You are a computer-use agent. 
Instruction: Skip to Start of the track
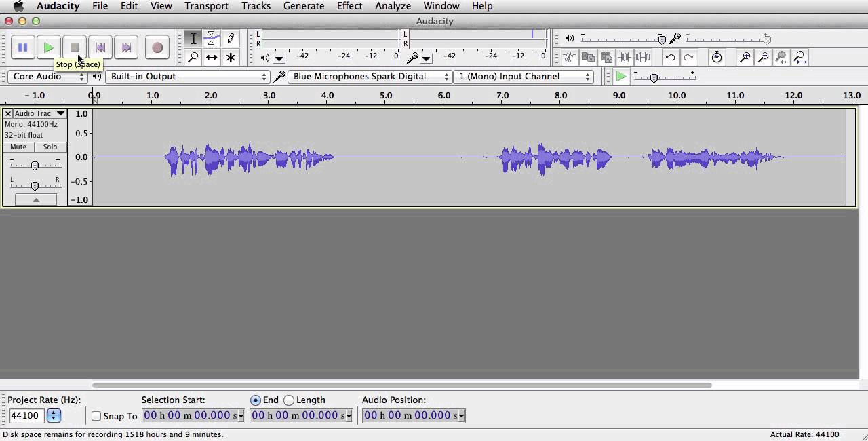(x=100, y=47)
